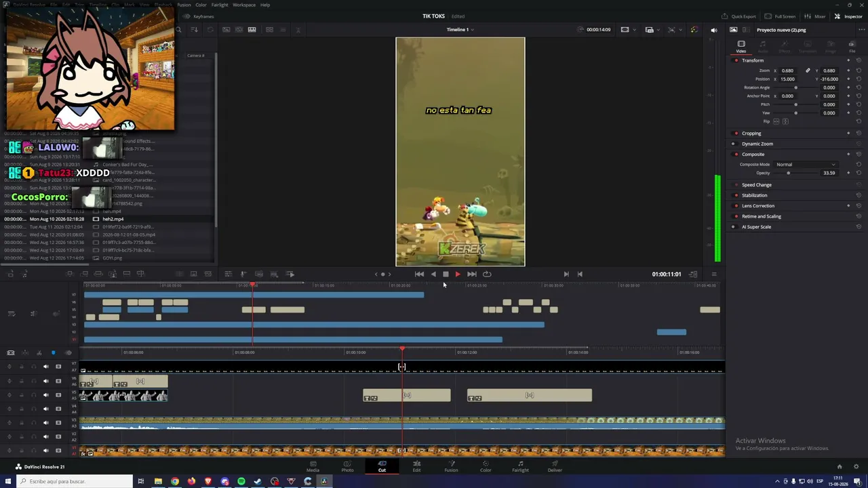Image resolution: width=868 pixels, height=488 pixels.
Task: Select the heh2.mp4 clip row
Action: click(x=108, y=219)
